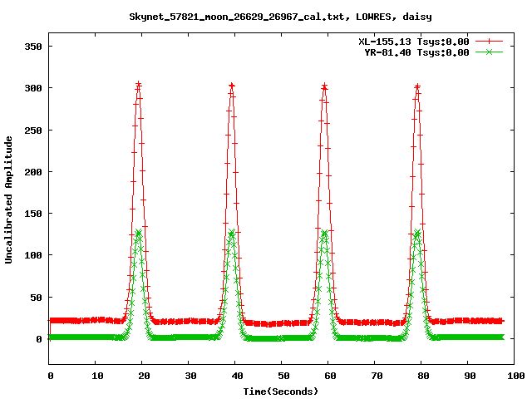This screenshot has height=399, width=532.
Task: Click the y-axis tick label 200
Action: pos(33,172)
